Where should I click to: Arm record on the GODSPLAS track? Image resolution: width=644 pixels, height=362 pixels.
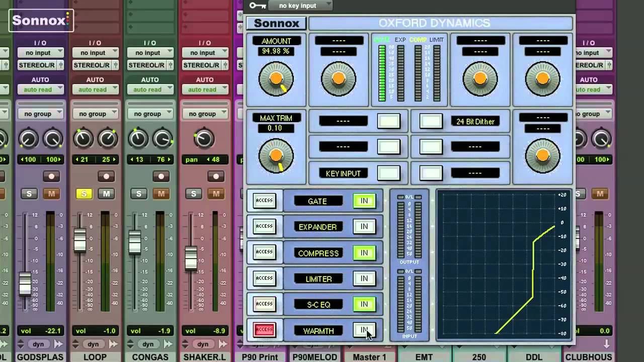51,176
